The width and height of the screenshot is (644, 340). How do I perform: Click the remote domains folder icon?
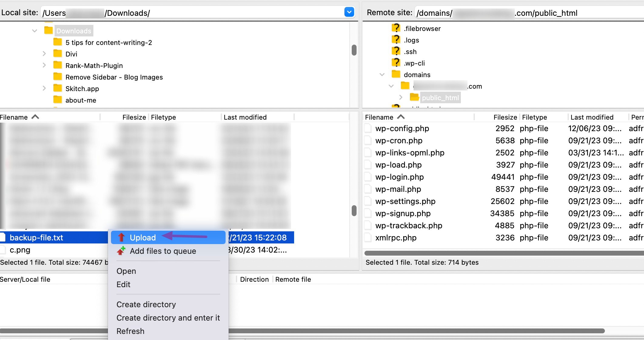396,74
